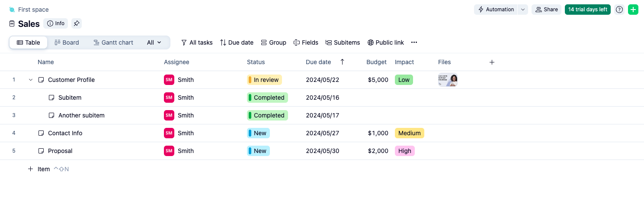
Task: Switch to the Board view tab
Action: pyautogui.click(x=67, y=42)
